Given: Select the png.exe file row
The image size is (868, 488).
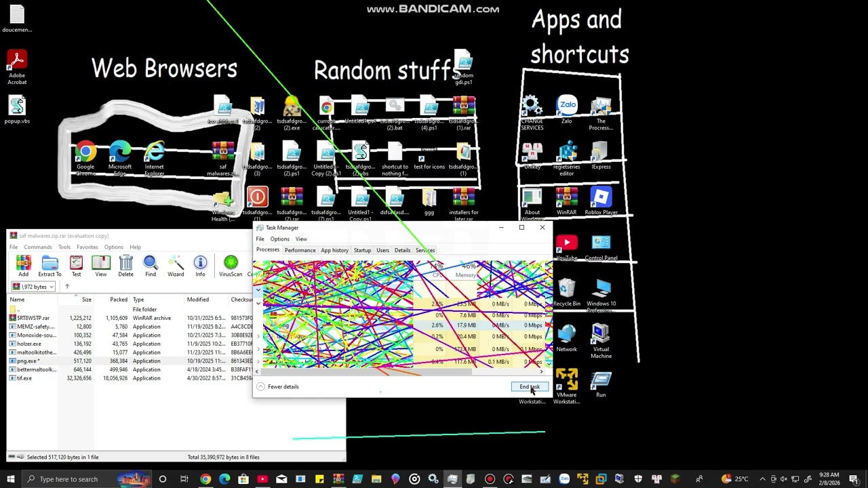Looking at the screenshot, I should click(130, 361).
